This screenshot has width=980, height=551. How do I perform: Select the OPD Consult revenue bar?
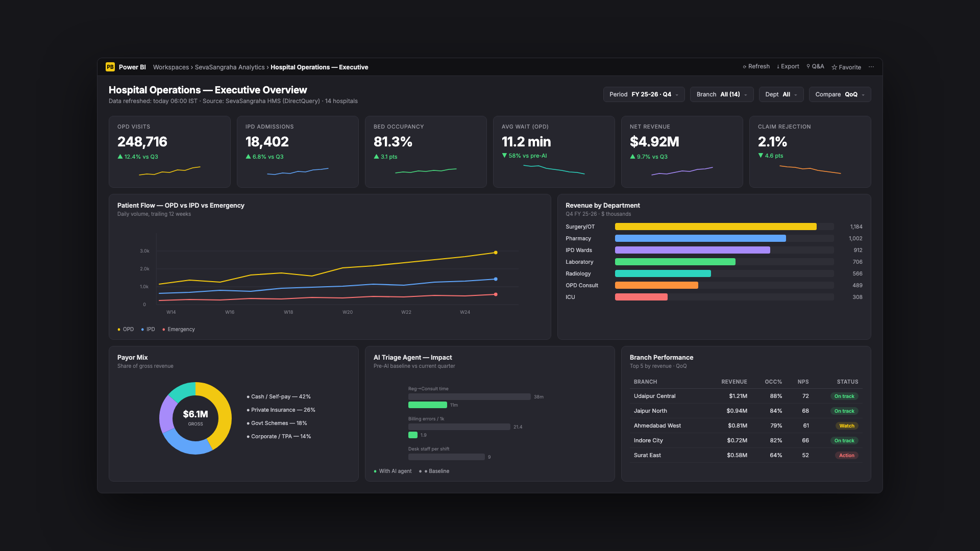coord(656,285)
